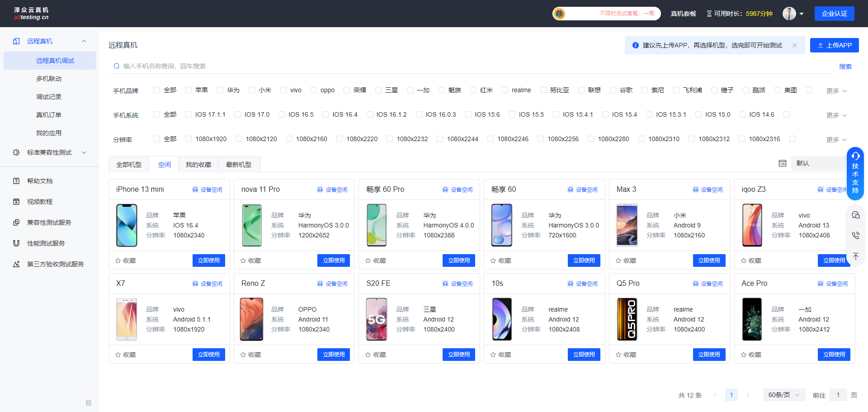Close the upload APP tip banner
This screenshot has height=412, width=868.
(x=795, y=45)
